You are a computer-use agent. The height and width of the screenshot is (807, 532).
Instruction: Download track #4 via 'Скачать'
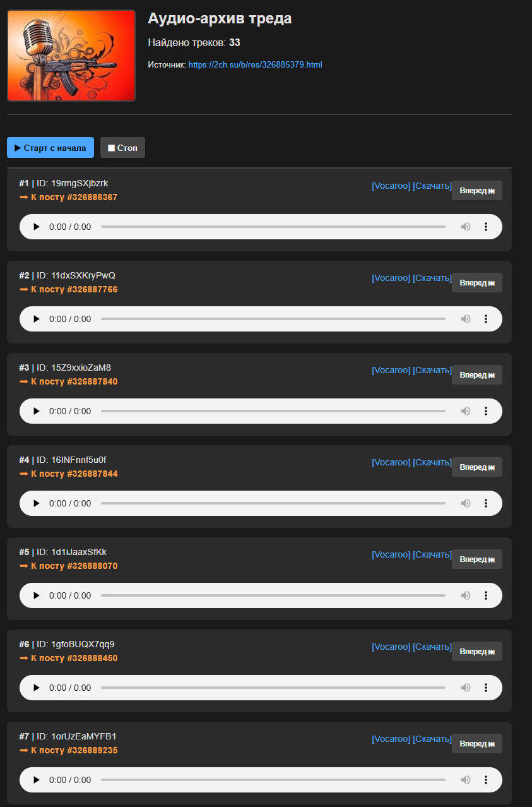(x=432, y=462)
